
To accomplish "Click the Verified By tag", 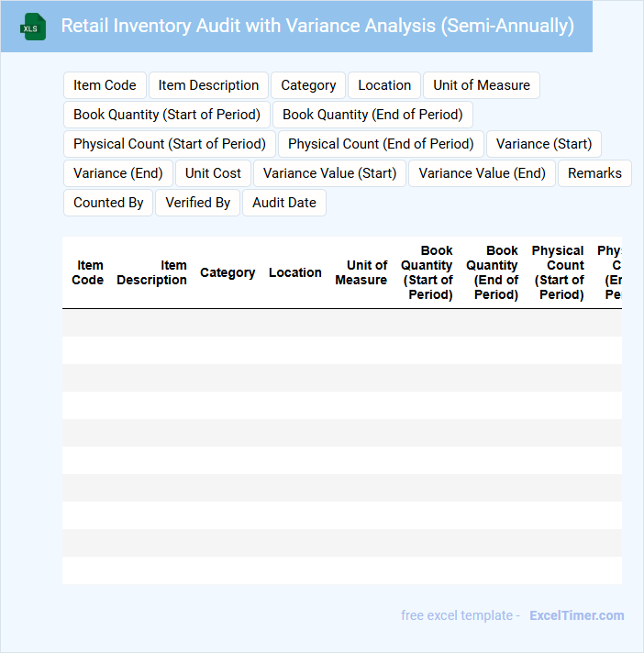I will point(197,203).
